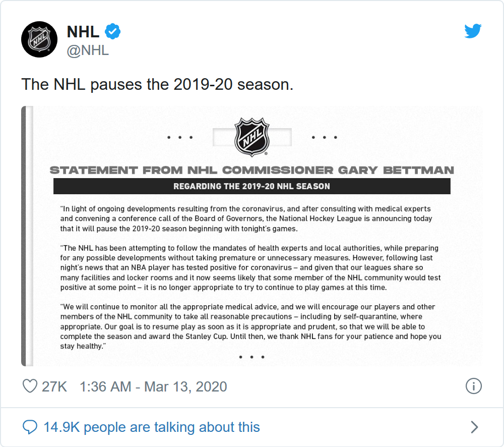Go to the @NHL handle
This screenshot has width=504, height=447.
coord(88,50)
